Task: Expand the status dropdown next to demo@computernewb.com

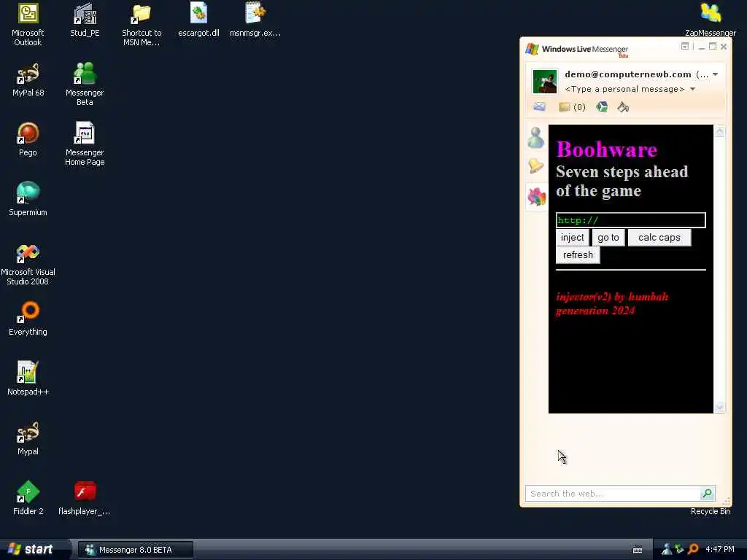Action: point(715,74)
